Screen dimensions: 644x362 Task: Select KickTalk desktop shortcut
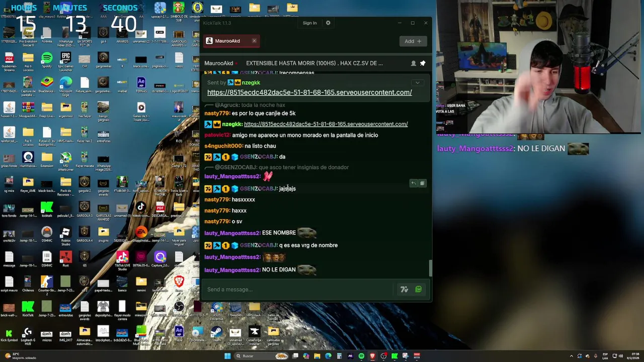click(28, 309)
